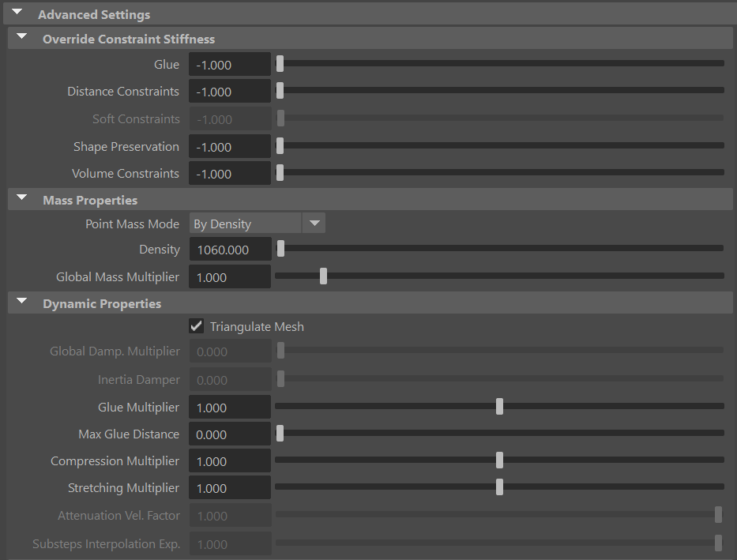Uncheck the Triangulate Mesh option
This screenshot has height=560, width=737.
click(195, 325)
